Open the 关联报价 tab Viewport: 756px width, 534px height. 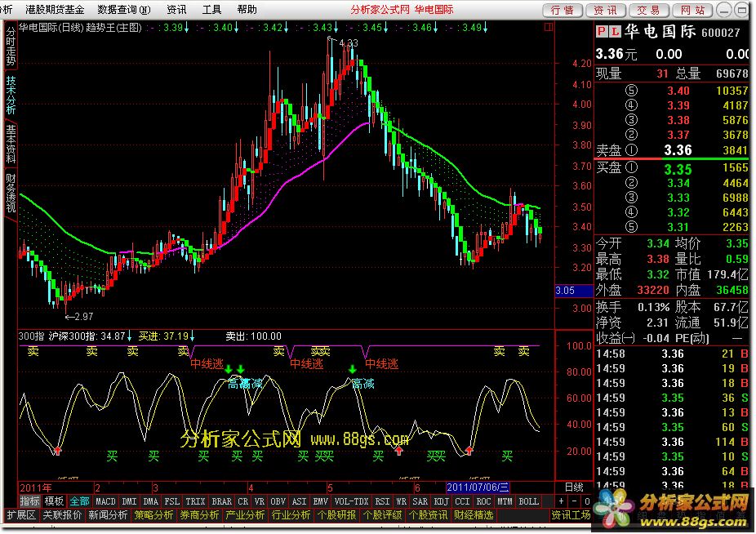pos(62,515)
